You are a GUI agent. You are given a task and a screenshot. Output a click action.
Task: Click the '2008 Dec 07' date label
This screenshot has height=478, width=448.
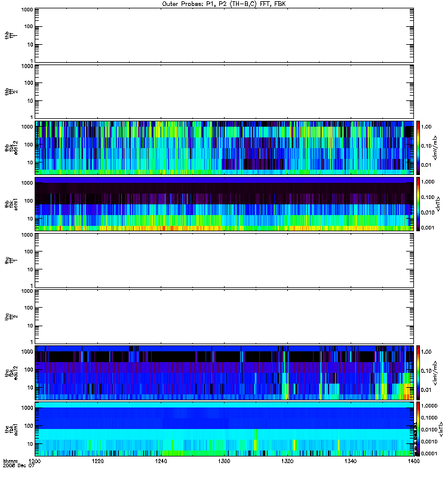pos(19,466)
